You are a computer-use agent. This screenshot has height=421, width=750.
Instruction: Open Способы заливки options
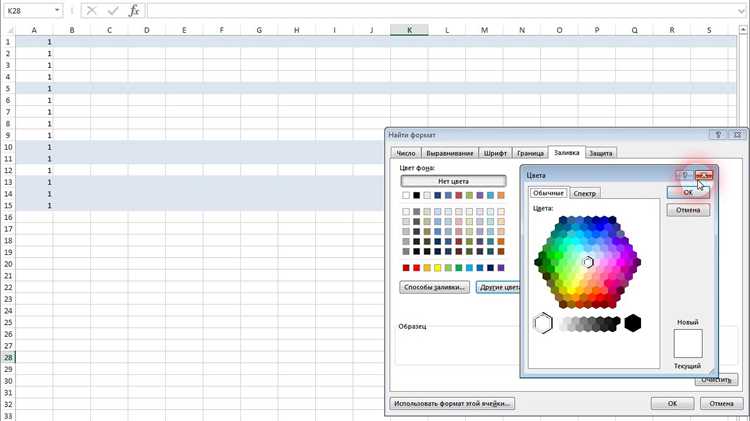[x=434, y=287]
